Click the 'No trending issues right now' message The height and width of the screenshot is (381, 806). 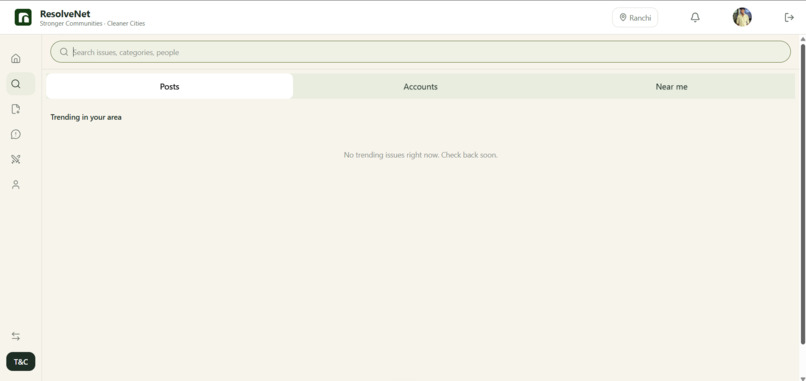pyautogui.click(x=420, y=155)
